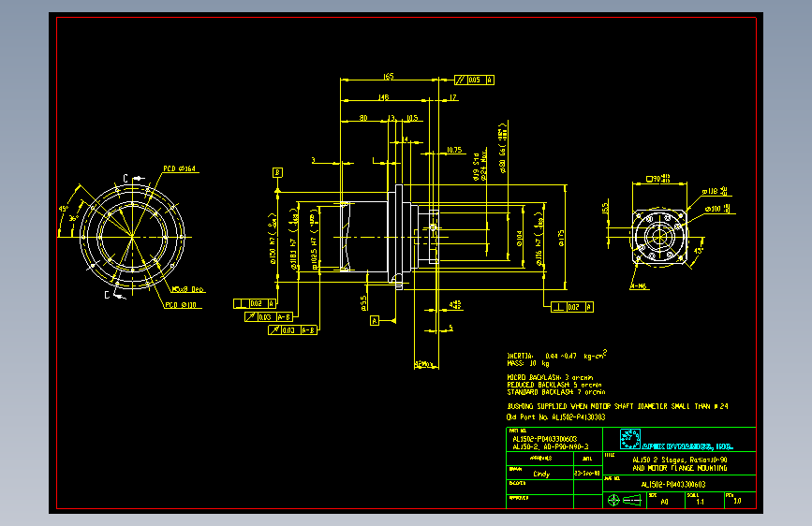Select the 10.75 dimension text
812x526 pixels.
click(454, 150)
